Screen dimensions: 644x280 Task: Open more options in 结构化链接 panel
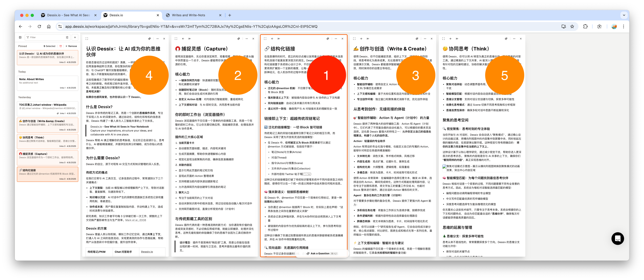click(x=336, y=39)
